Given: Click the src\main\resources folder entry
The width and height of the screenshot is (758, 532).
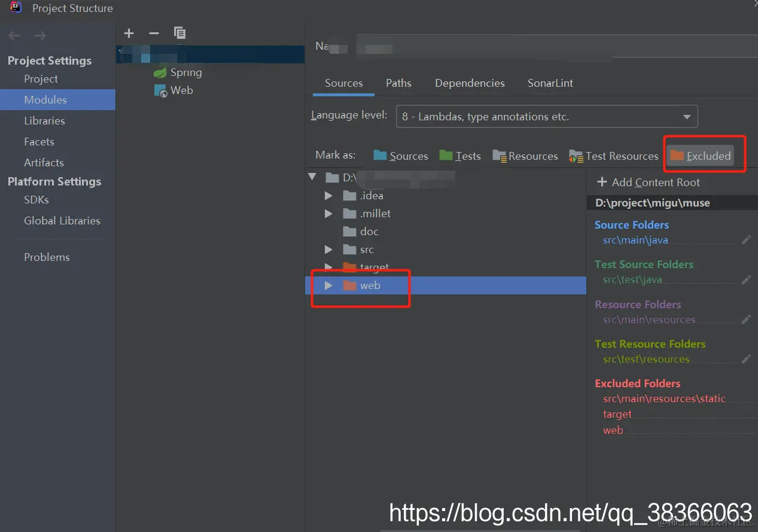Looking at the screenshot, I should point(649,320).
